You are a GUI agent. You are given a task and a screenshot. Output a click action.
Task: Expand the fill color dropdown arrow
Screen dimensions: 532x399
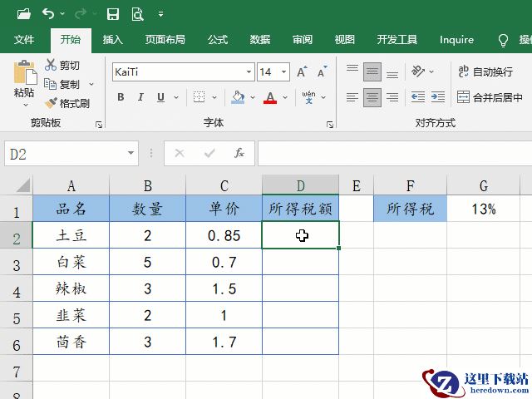point(253,97)
